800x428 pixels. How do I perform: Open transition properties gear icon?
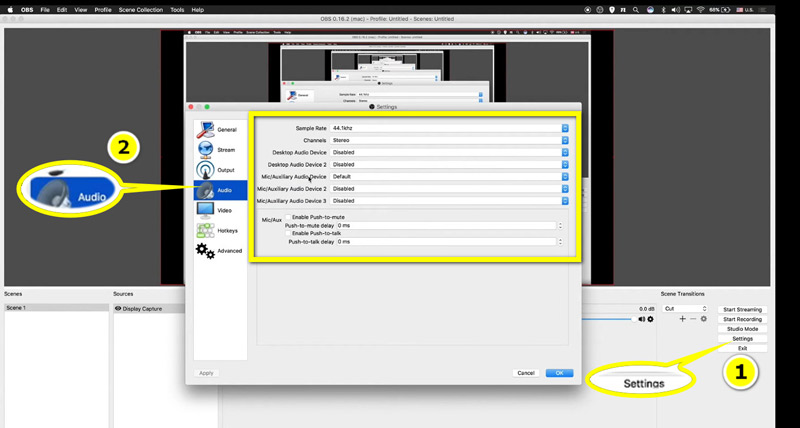[x=704, y=319]
